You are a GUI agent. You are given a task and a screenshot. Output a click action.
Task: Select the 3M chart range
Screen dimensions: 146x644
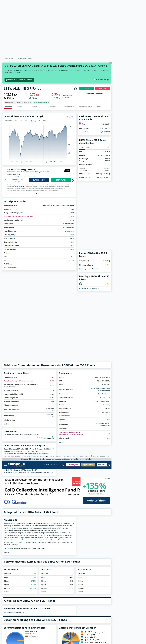tap(26, 121)
